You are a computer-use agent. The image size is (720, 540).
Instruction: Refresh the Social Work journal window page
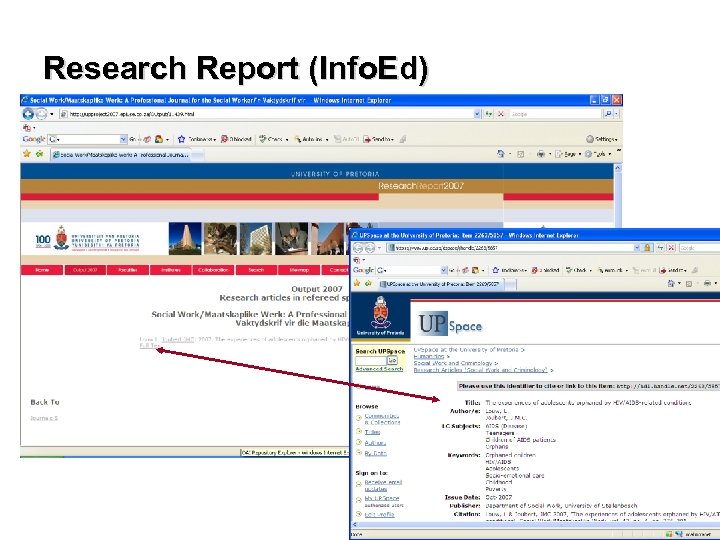coord(489,114)
